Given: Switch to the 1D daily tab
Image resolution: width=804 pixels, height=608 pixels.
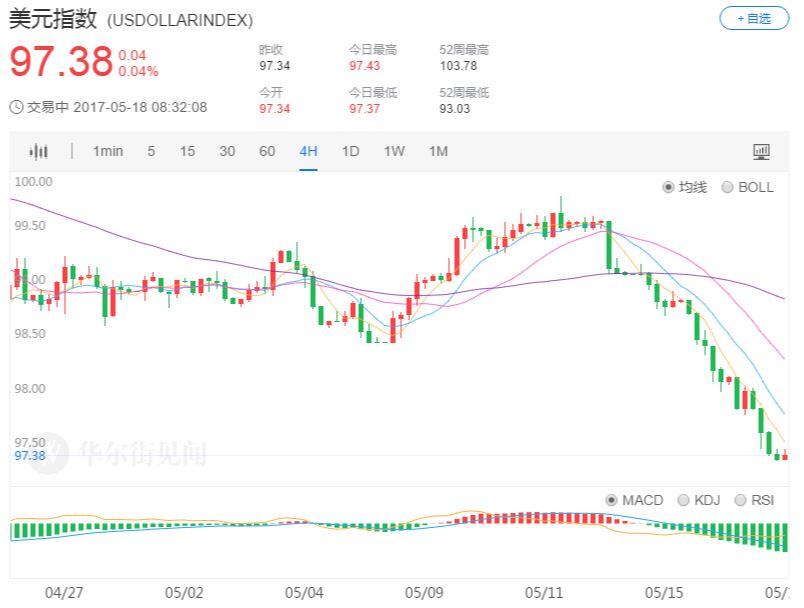Looking at the screenshot, I should 350,151.
